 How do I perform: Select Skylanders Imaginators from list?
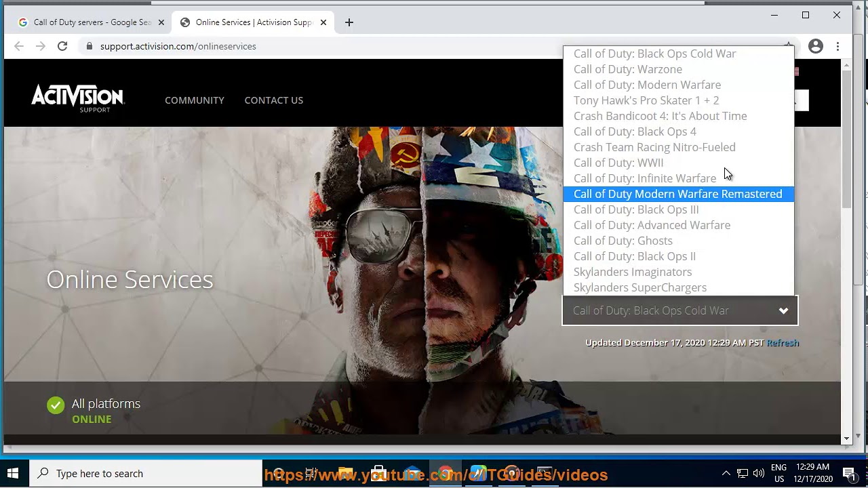(678, 272)
